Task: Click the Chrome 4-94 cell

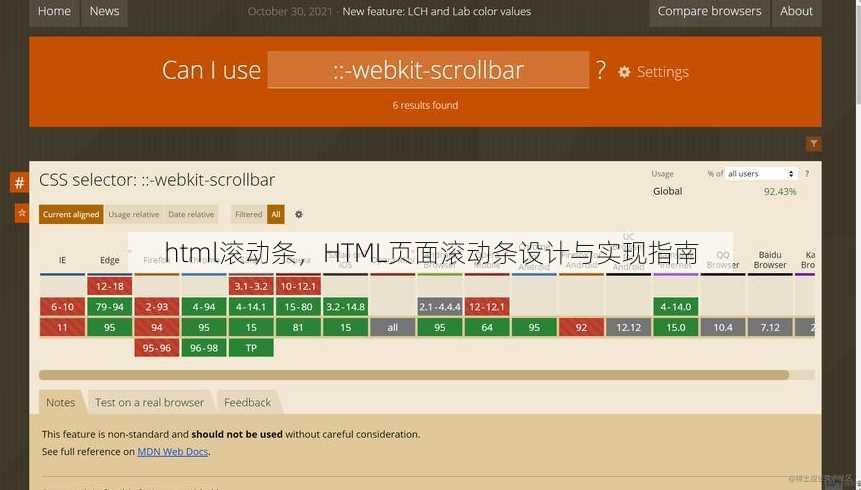Action: pyautogui.click(x=204, y=307)
